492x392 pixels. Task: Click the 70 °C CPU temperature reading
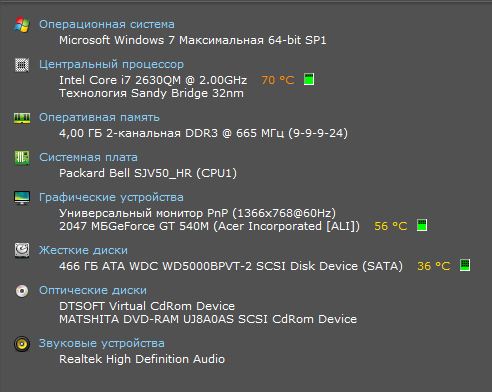(278, 80)
